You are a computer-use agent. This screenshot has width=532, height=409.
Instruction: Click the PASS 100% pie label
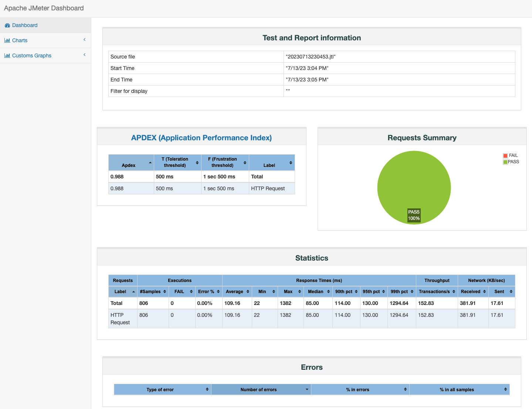(x=414, y=215)
